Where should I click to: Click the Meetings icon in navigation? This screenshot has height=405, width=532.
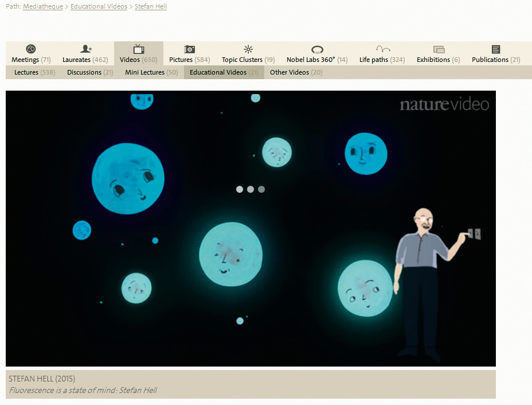31,49
